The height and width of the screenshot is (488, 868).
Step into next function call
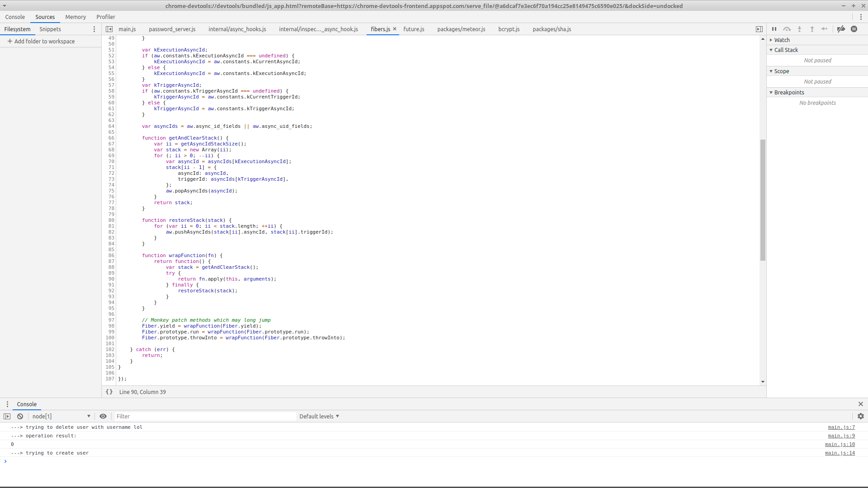799,29
